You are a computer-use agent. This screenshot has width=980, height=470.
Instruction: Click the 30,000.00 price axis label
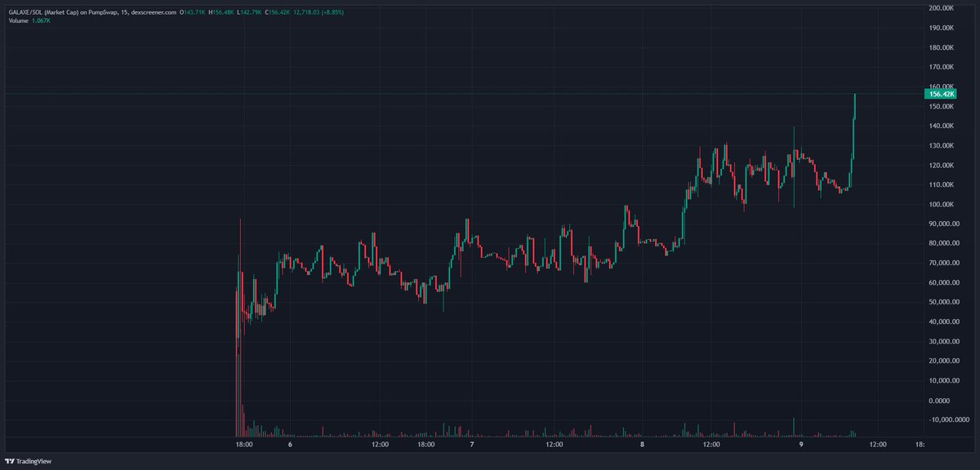(944, 341)
